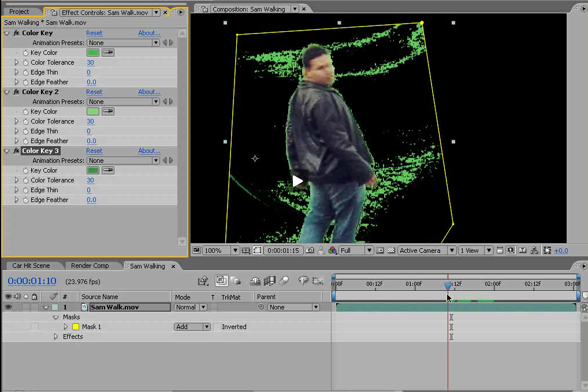The height and width of the screenshot is (392, 588).
Task: Switch to the Car Hit Scene tab
Action: 31,266
